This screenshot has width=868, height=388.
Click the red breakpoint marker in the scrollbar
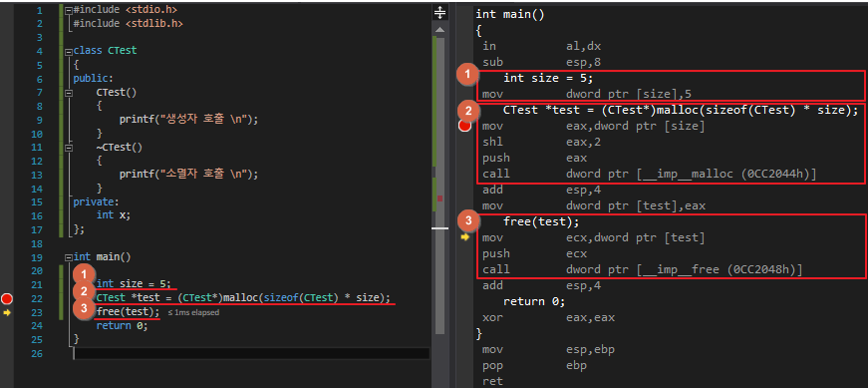pos(440,197)
